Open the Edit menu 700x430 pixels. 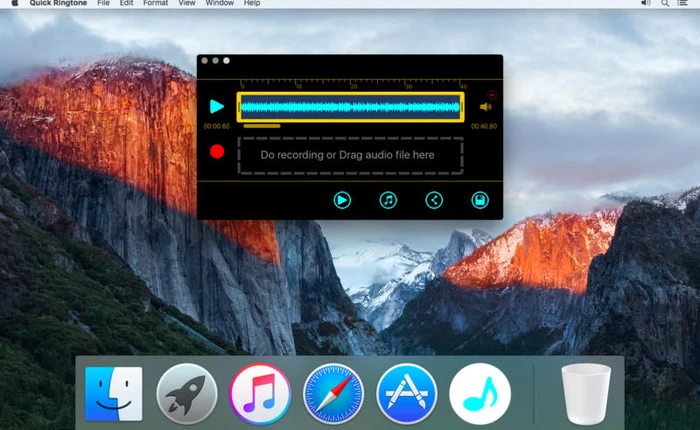(x=127, y=4)
